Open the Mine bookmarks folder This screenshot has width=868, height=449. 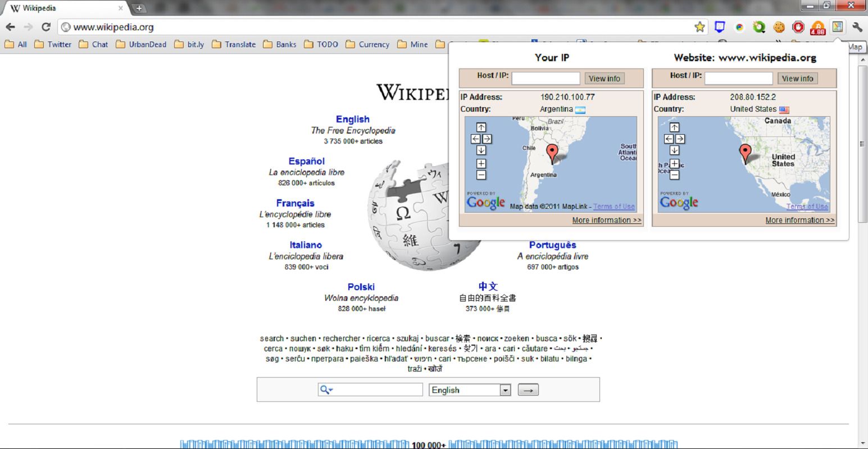pyautogui.click(x=413, y=44)
